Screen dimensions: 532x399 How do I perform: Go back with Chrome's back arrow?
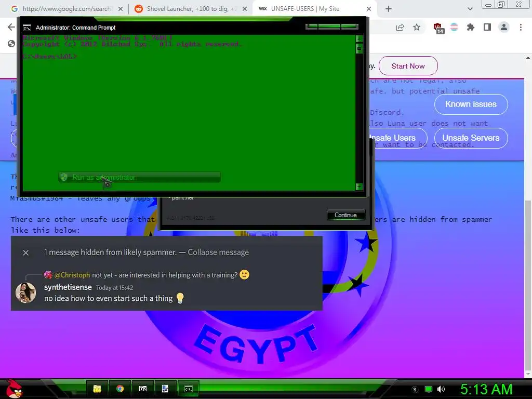tap(11, 27)
